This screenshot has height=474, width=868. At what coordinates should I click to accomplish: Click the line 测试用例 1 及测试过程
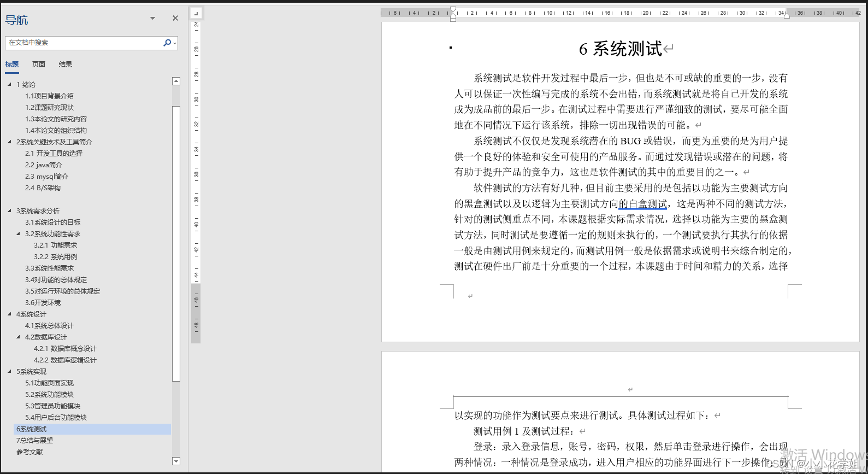point(524,431)
